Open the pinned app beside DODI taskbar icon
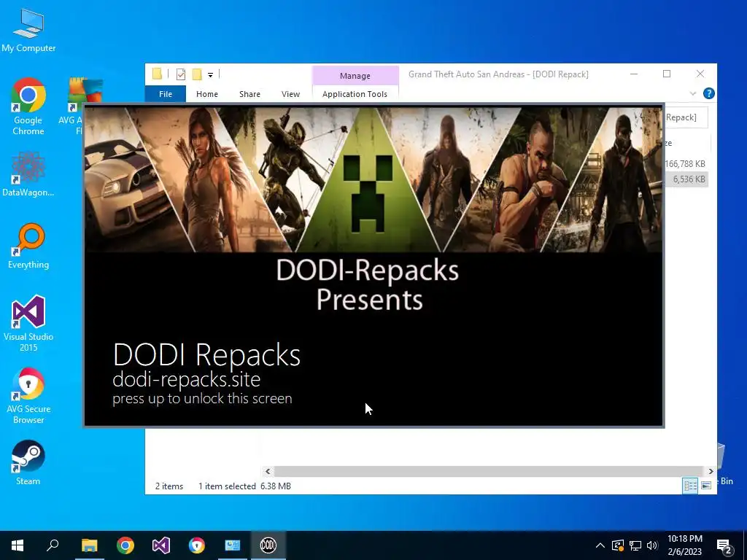 tap(233, 545)
